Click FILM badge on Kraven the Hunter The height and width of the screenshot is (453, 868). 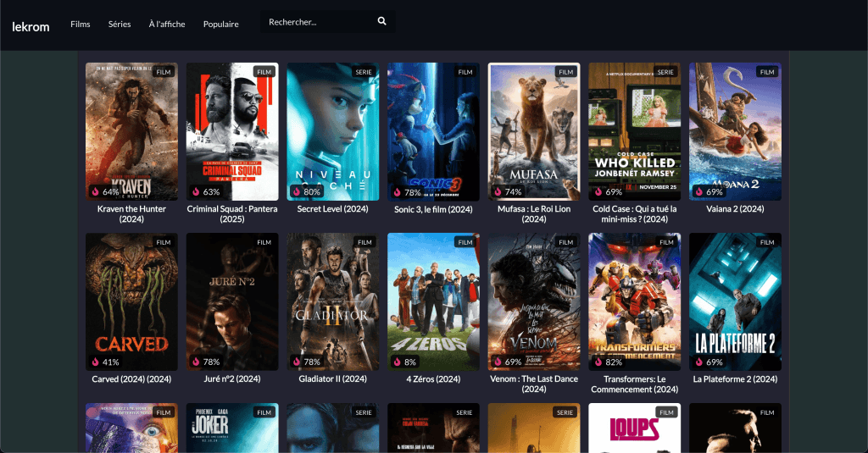tap(164, 72)
